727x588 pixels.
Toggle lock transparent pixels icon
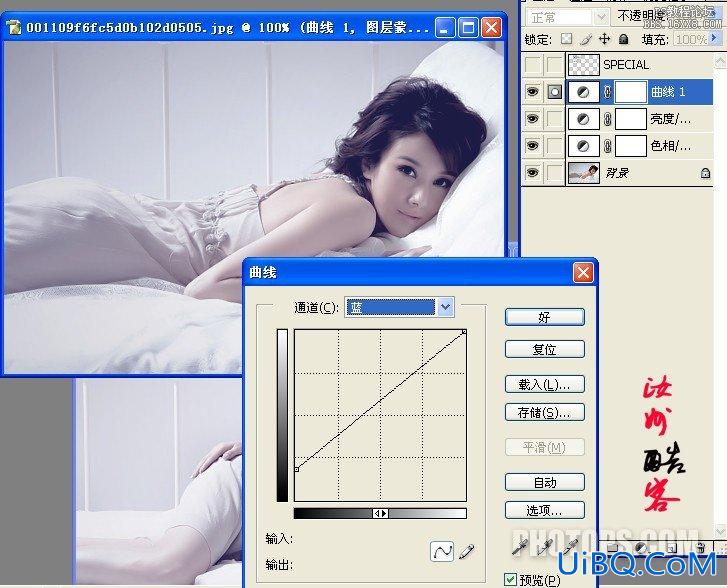(566, 39)
